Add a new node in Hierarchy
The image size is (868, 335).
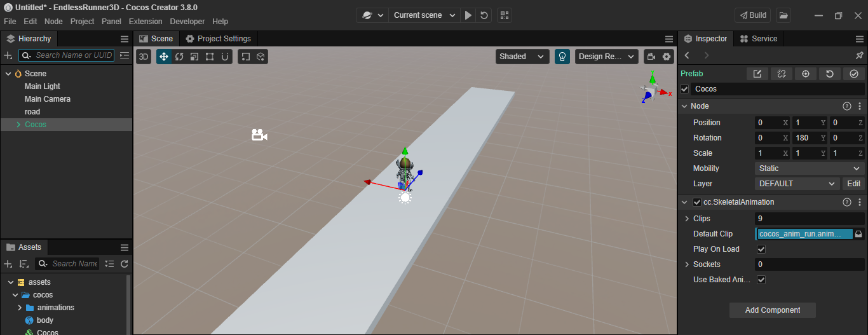pyautogui.click(x=8, y=55)
